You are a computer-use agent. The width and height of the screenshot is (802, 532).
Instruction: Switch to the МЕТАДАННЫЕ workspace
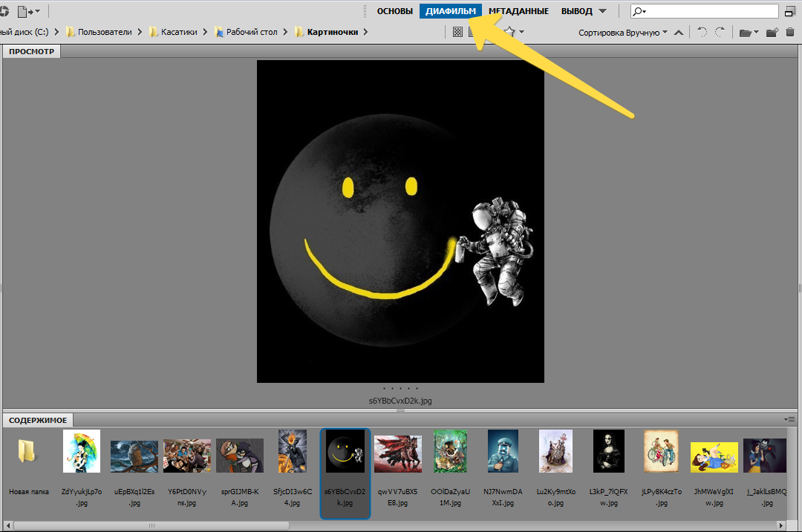tap(518, 11)
